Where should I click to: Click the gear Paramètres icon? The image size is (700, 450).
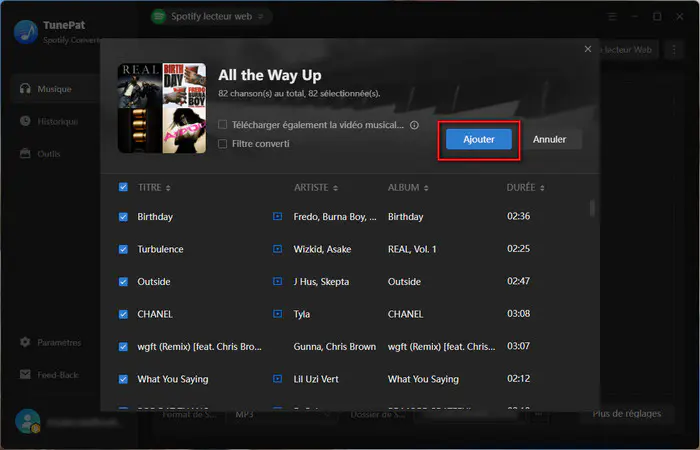point(25,342)
